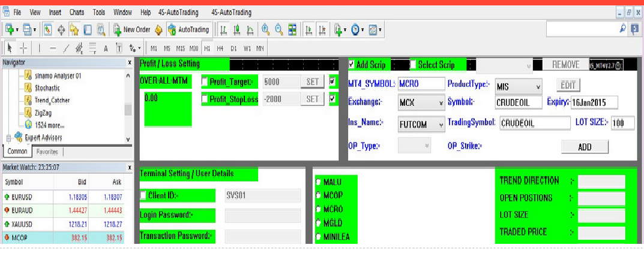This screenshot has height=272, width=644.
Task: Click SET button for Profit_Target
Action: [x=313, y=81]
